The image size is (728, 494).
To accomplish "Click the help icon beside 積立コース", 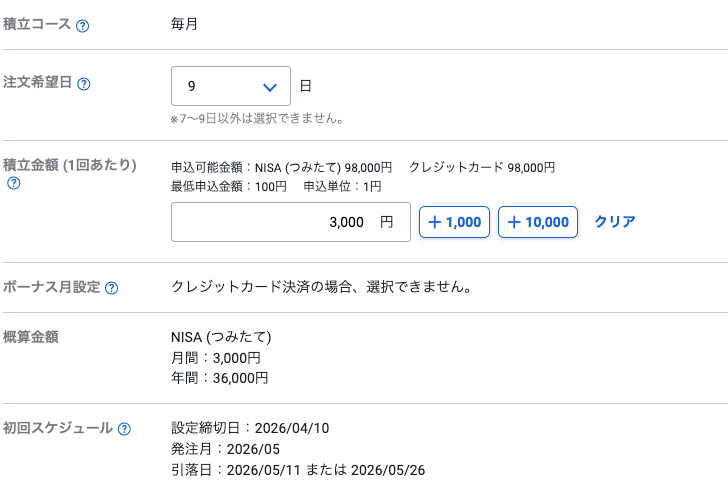I will coord(83,25).
